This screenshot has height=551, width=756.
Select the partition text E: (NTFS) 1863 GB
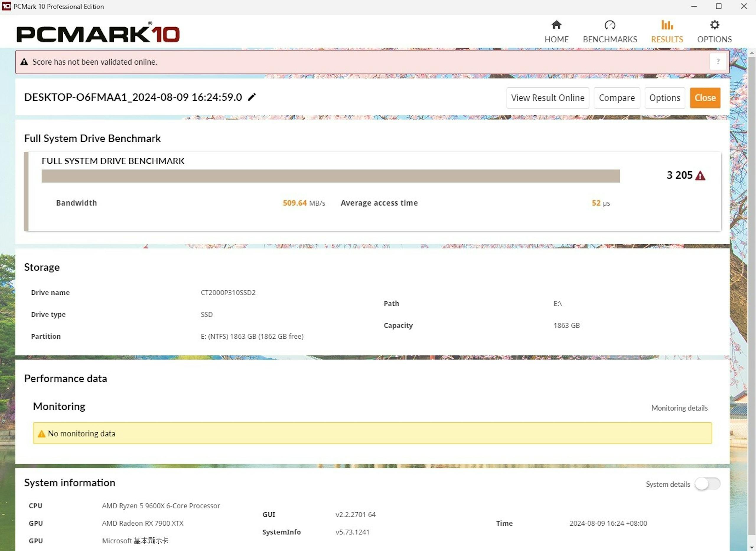[252, 336]
